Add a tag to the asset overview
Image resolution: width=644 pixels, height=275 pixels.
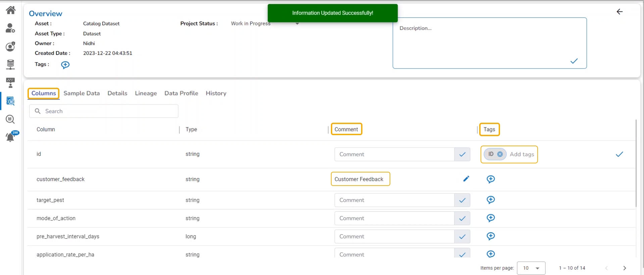coord(65,65)
